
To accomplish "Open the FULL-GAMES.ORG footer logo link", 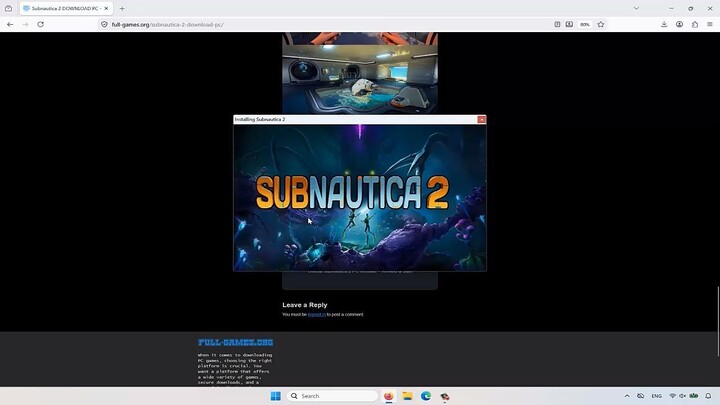I will click(x=236, y=342).
